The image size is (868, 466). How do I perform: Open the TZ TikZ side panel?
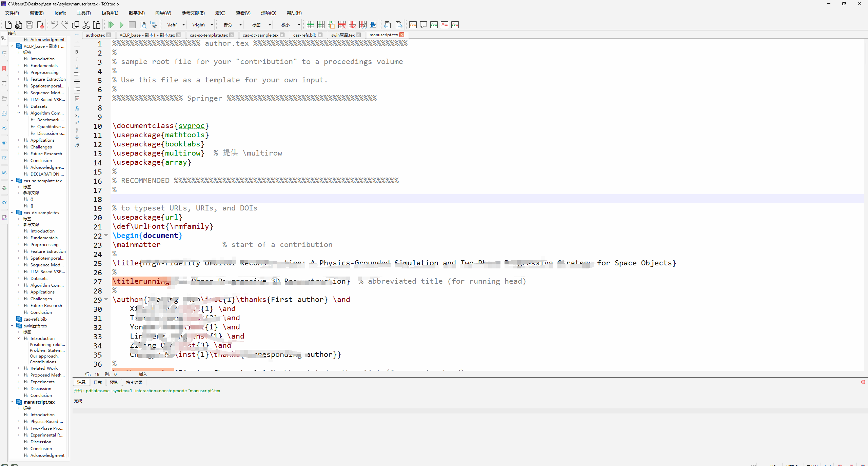pyautogui.click(x=4, y=158)
